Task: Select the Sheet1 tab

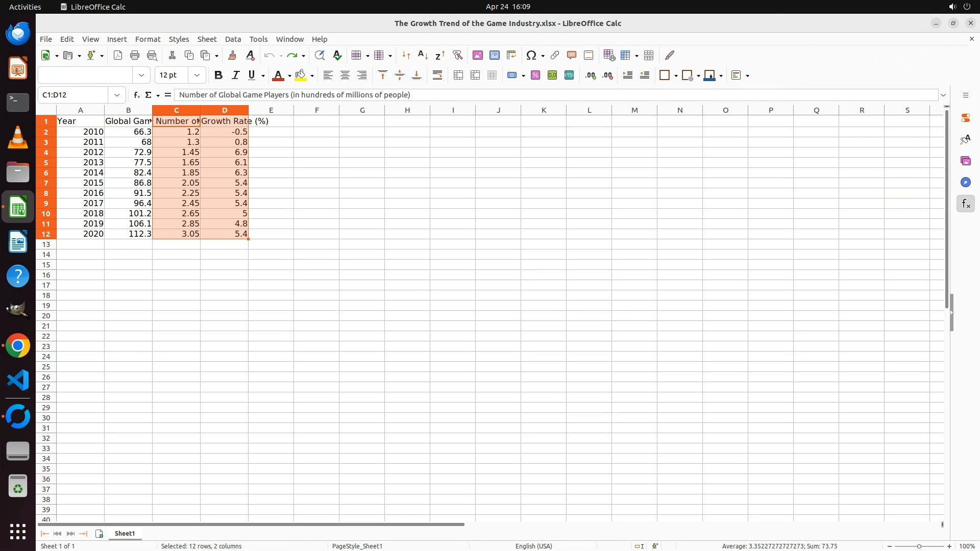Action: coord(125,533)
